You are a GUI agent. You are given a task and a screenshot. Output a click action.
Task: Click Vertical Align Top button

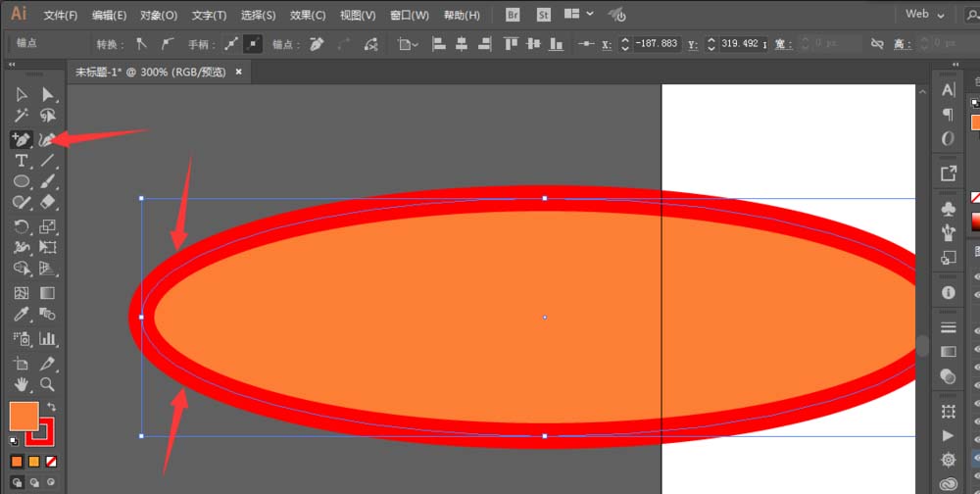(x=511, y=44)
